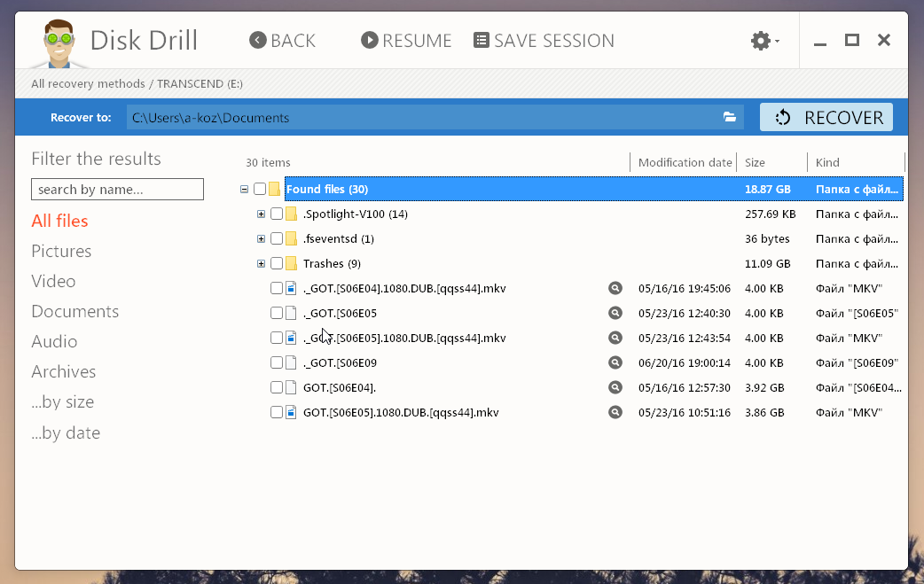Filter results by Pictures
Viewport: 924px width, 584px height.
point(61,251)
